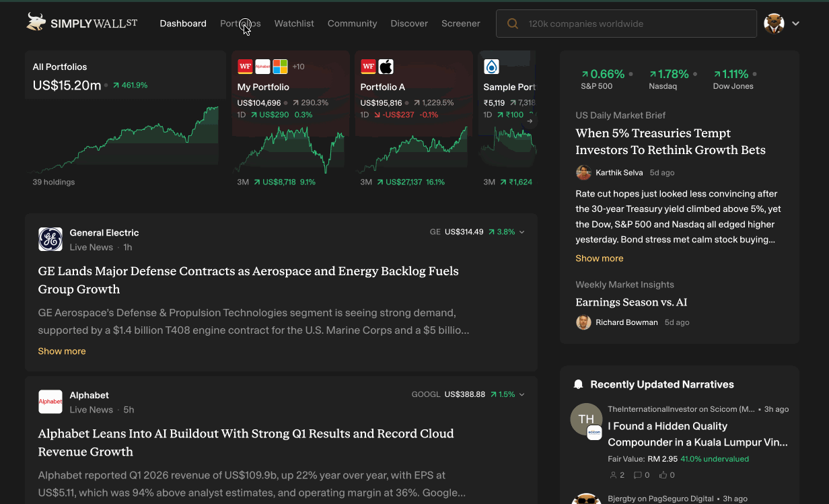Click the 3M US$27,137 16.1% return
Screen dimensions: 829x504
(402, 182)
